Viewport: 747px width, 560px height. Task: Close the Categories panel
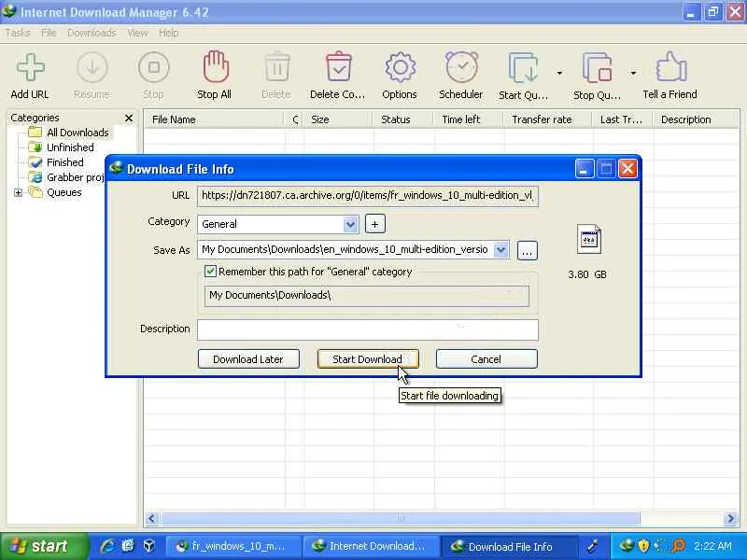pyautogui.click(x=129, y=118)
